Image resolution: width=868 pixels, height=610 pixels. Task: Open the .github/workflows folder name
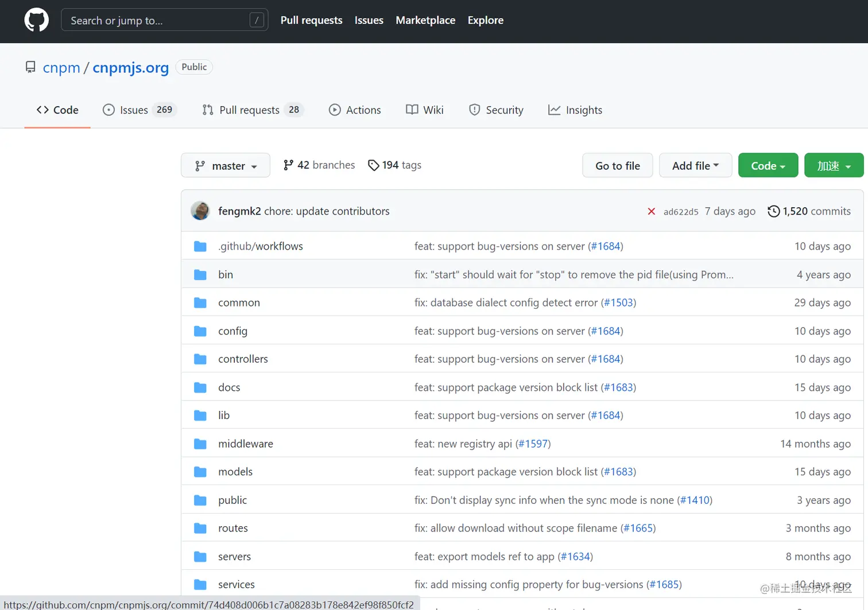coord(261,246)
